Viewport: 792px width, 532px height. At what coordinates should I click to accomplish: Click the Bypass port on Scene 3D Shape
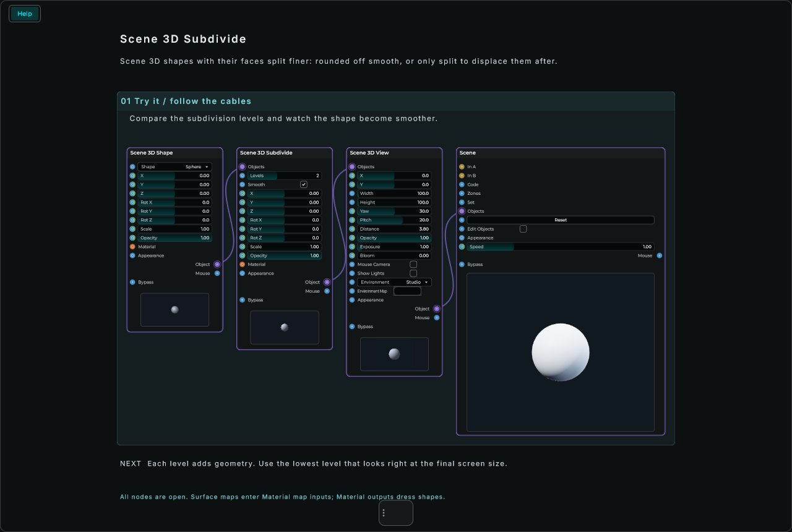132,282
